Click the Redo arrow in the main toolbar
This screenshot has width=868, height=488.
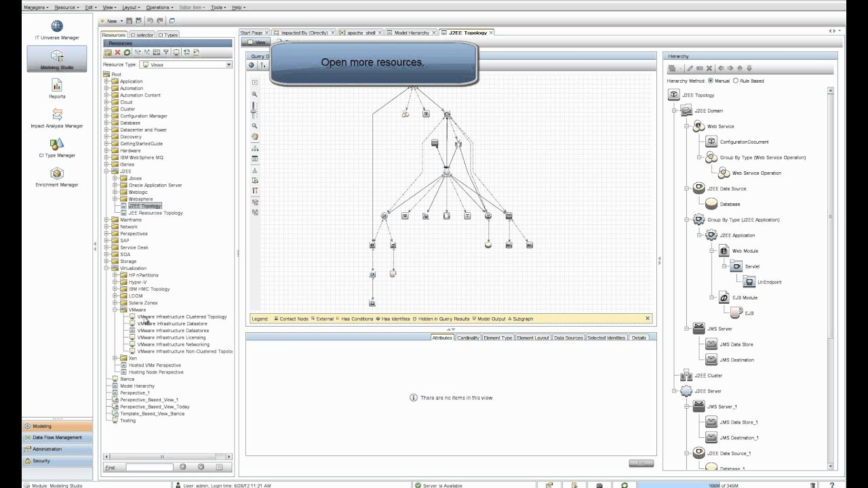160,21
